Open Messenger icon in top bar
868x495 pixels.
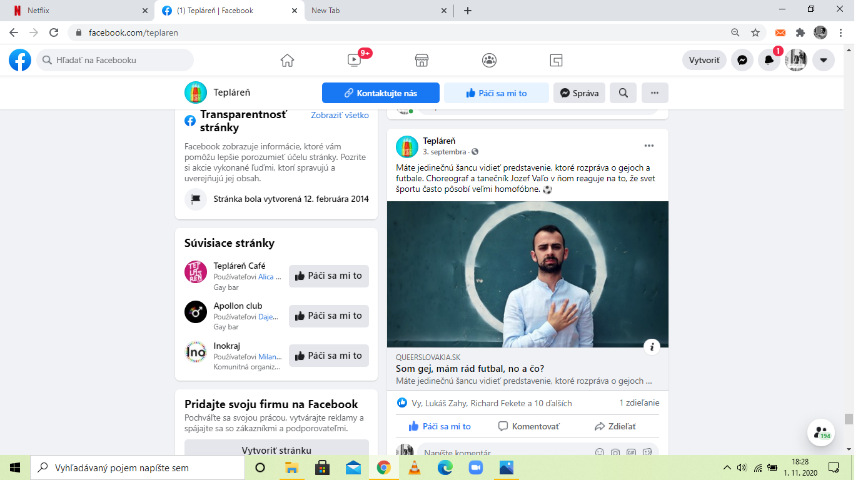pos(742,60)
